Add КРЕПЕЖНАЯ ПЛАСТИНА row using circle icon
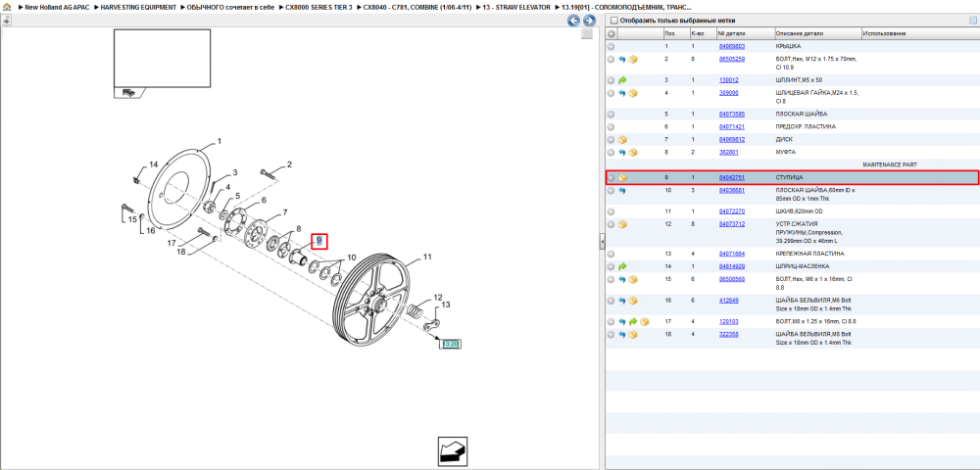Screen dimensions: 980x470 coord(612,254)
